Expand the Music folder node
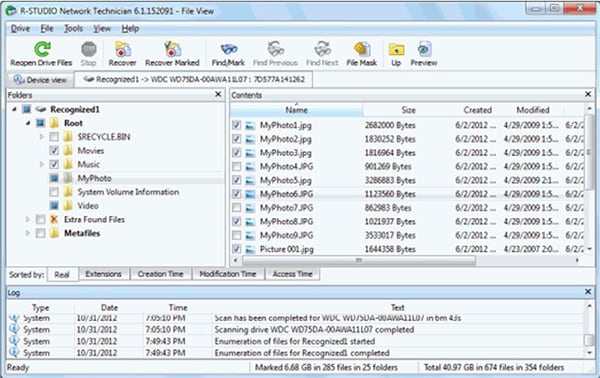600x378 pixels. coord(42,164)
